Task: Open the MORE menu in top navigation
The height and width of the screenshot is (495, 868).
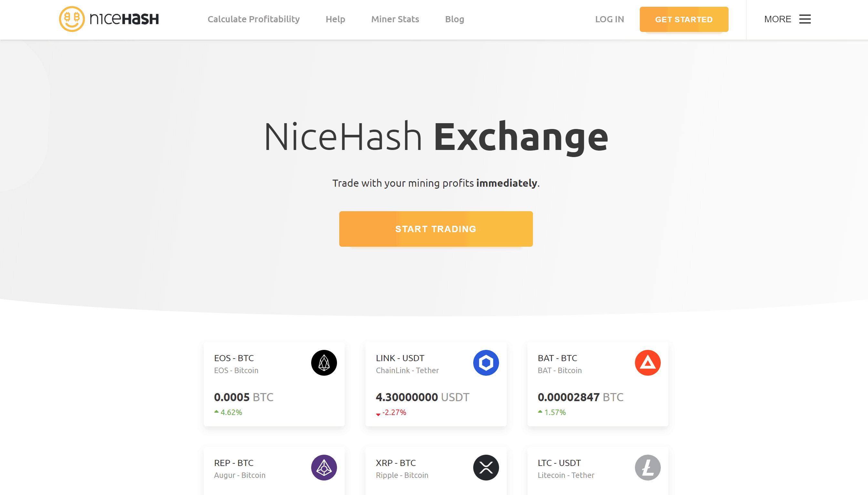Action: 787,18
